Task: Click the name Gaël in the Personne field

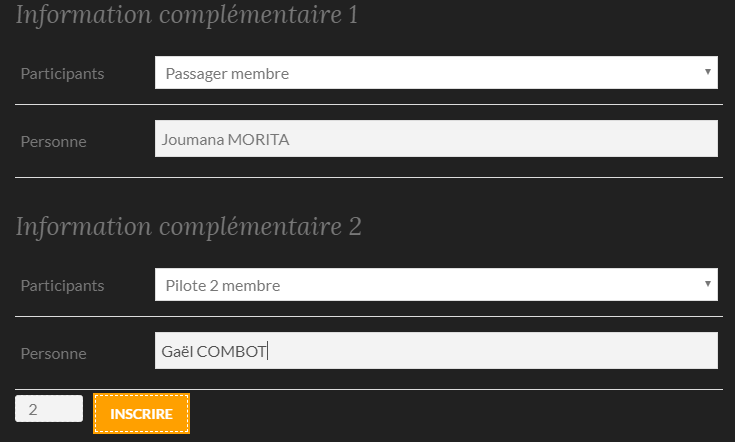Action: [x=176, y=351]
